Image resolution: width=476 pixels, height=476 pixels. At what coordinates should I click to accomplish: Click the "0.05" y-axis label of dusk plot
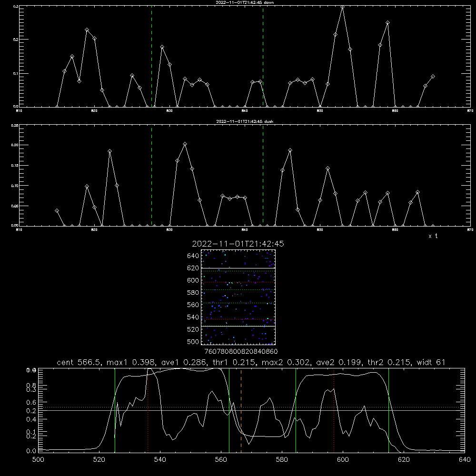(x=15, y=206)
